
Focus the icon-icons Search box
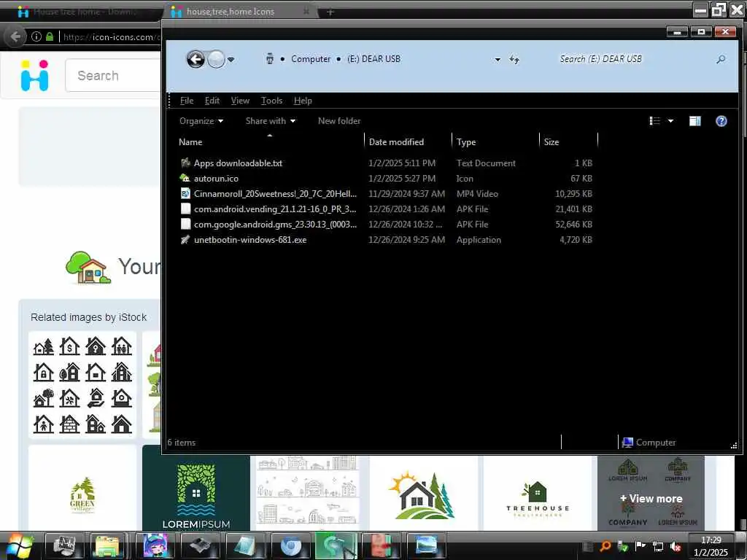[113, 75]
